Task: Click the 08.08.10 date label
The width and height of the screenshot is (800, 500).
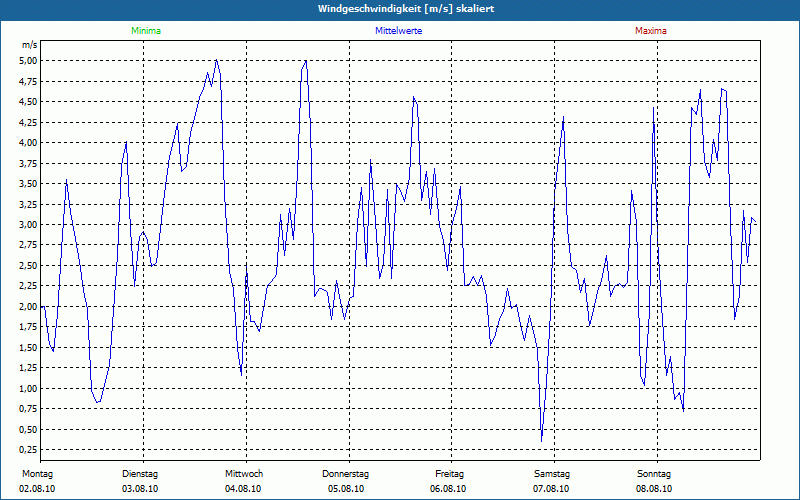Action: coord(654,489)
